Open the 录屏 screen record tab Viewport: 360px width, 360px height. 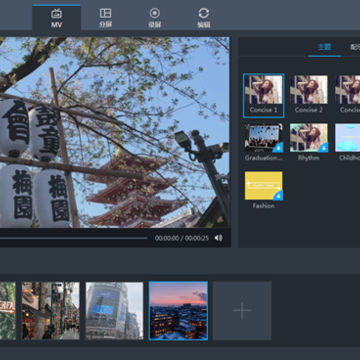[x=155, y=18]
